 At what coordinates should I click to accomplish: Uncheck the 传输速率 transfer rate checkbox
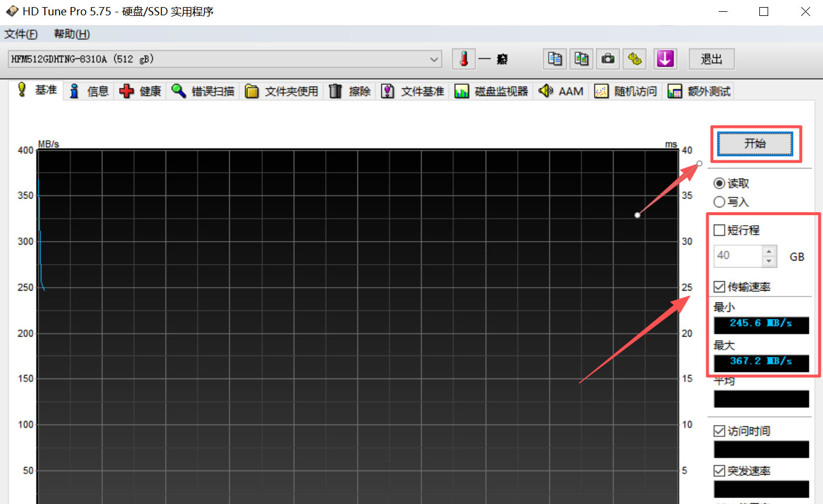[719, 287]
